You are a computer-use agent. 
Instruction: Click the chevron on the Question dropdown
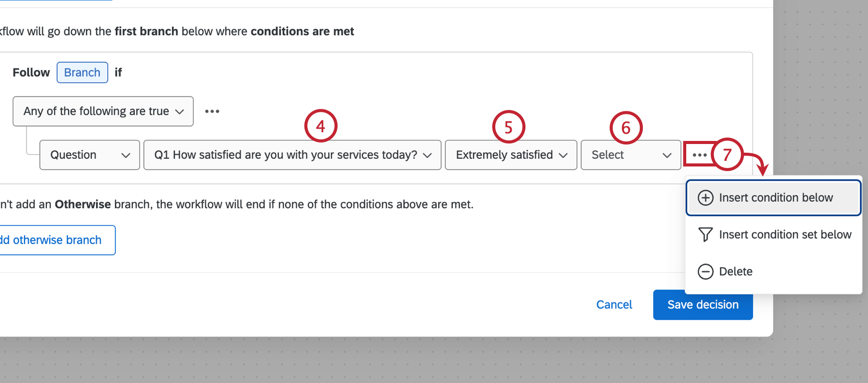tap(126, 155)
